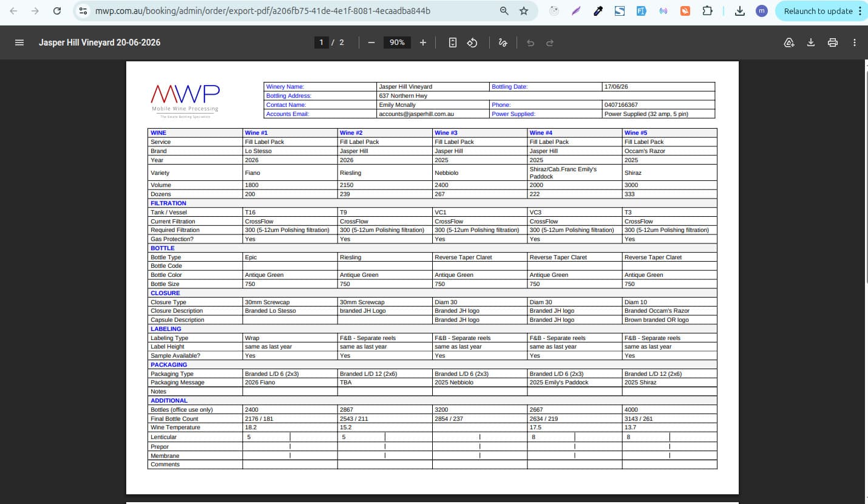
Task: Click the address bar URL
Action: point(262,11)
